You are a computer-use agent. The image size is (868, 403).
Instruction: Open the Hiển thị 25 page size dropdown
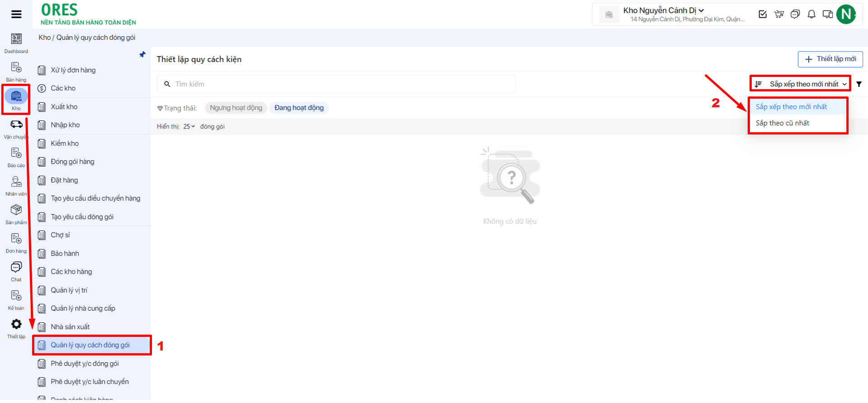point(189,127)
